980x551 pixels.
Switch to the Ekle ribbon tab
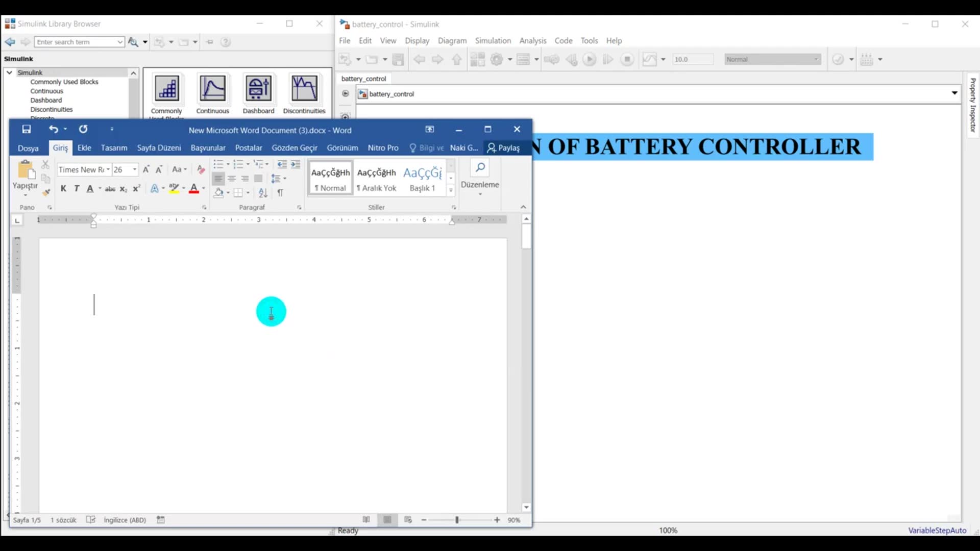(84, 147)
